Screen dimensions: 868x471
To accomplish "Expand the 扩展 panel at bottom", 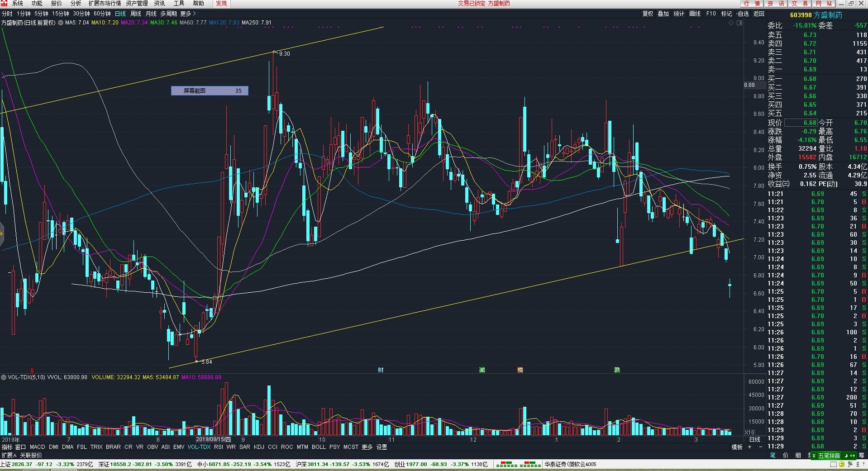I will (x=9, y=455).
